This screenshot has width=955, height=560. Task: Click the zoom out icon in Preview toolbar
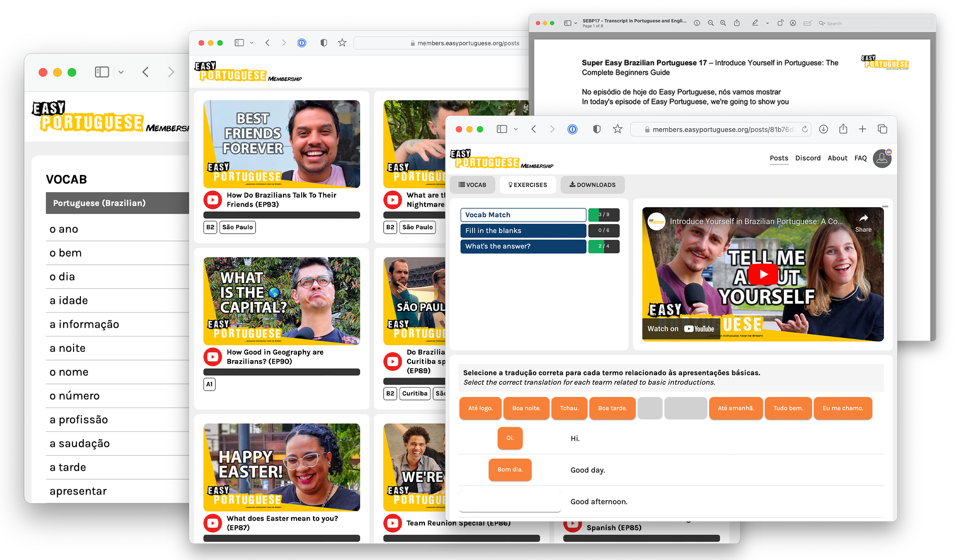710,23
